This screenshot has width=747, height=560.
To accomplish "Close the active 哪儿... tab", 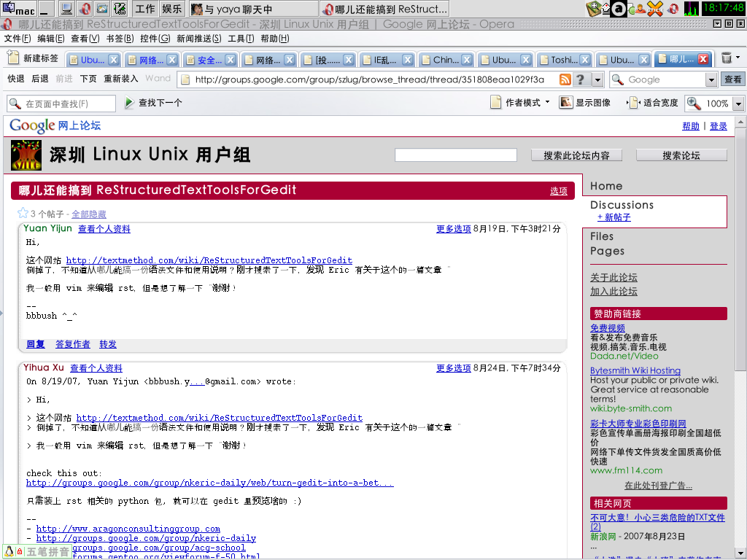I will [x=703, y=58].
